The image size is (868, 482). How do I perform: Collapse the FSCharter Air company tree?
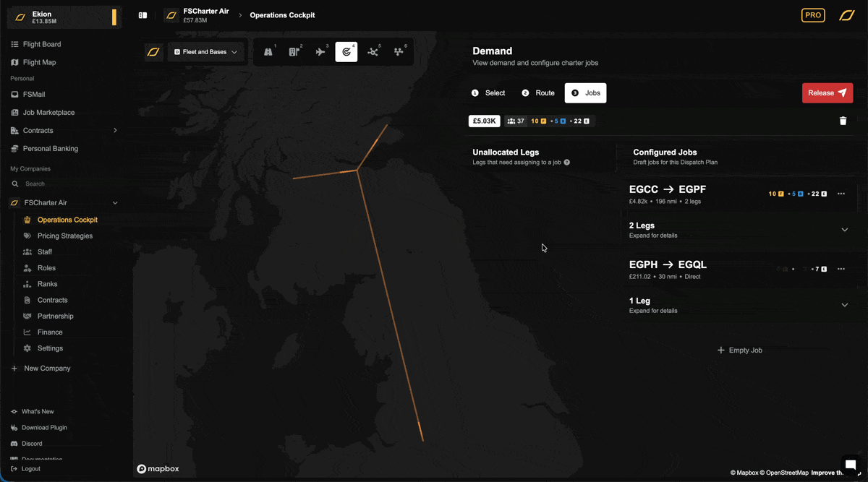tap(115, 203)
